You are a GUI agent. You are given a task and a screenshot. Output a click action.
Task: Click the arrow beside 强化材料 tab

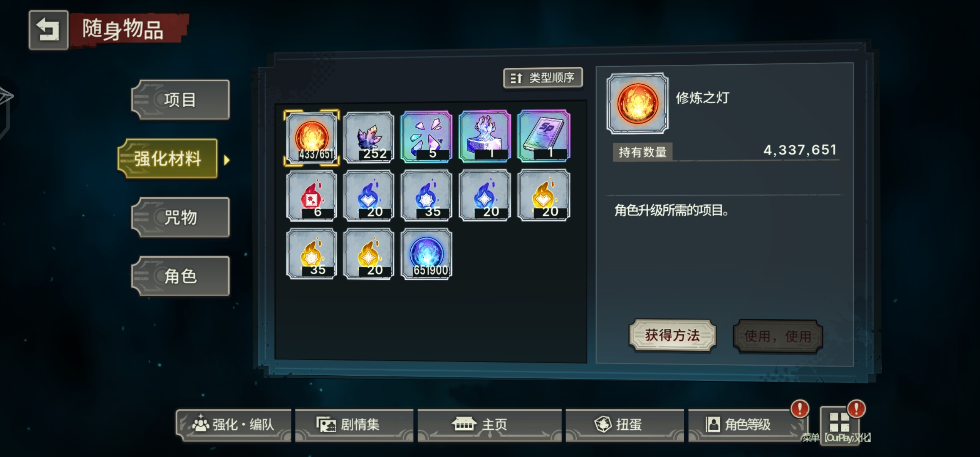[227, 160]
